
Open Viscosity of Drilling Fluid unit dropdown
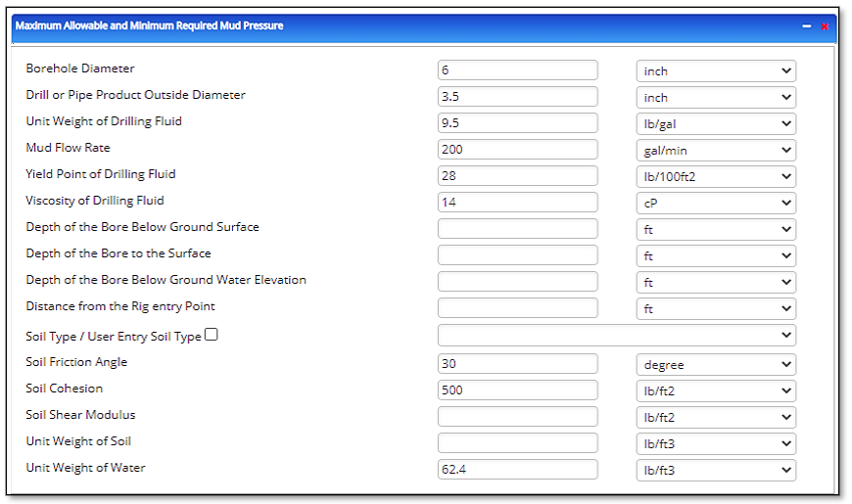[716, 203]
